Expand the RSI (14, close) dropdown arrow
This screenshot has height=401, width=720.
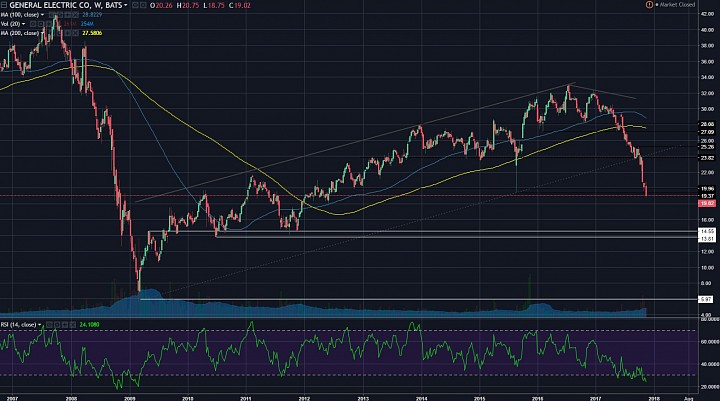pyautogui.click(x=39, y=325)
